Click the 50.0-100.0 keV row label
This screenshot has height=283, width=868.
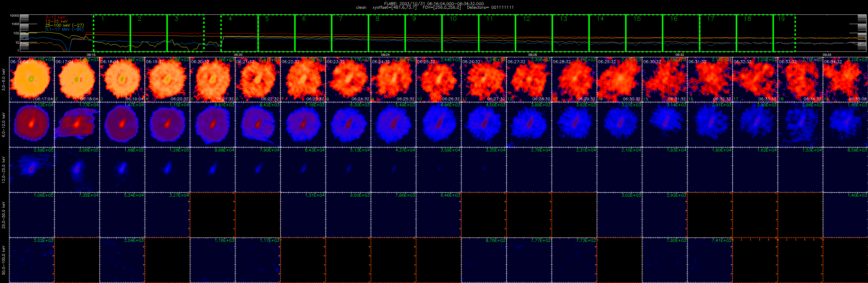tap(4, 260)
